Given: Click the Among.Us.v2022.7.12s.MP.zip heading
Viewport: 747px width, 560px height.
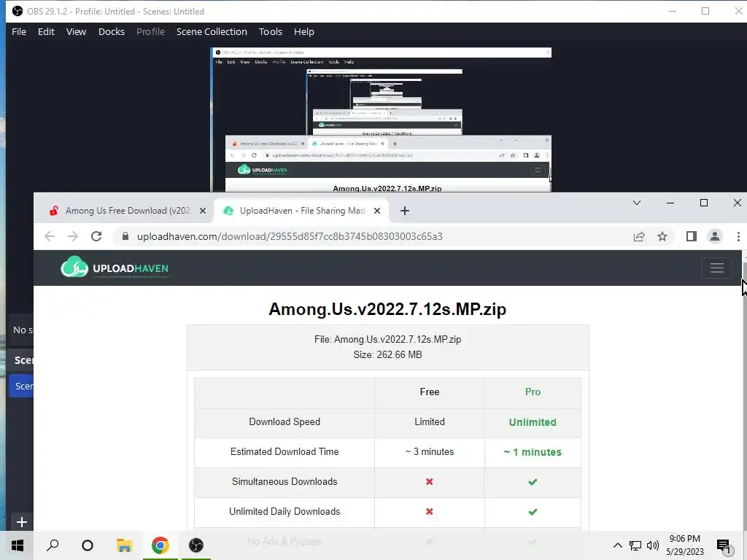Looking at the screenshot, I should pyautogui.click(x=387, y=309).
